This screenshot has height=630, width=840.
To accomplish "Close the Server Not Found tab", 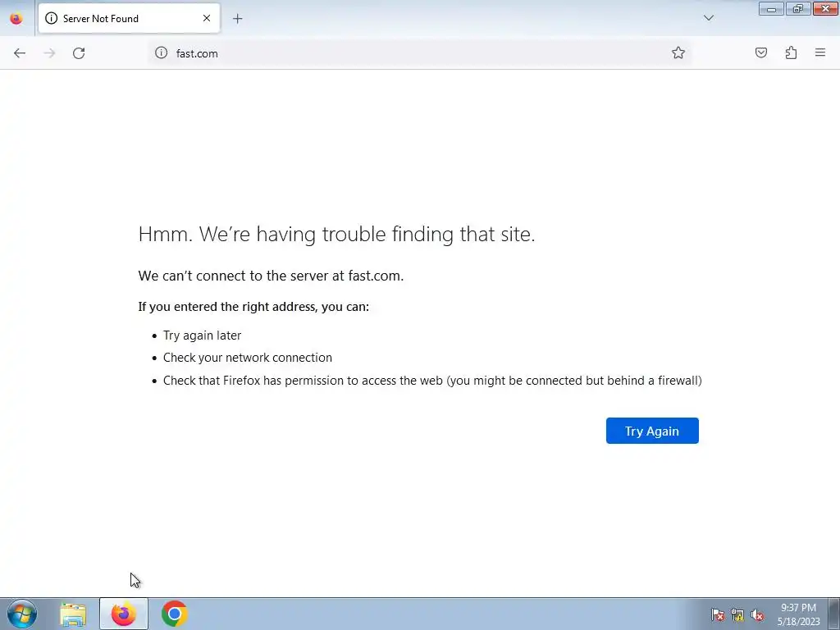I will coord(207,18).
